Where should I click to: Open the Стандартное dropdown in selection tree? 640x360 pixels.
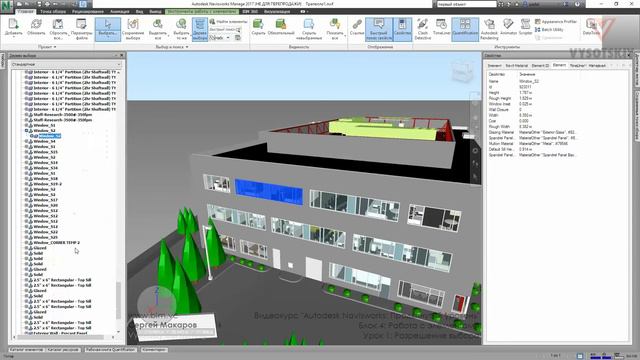[66, 64]
